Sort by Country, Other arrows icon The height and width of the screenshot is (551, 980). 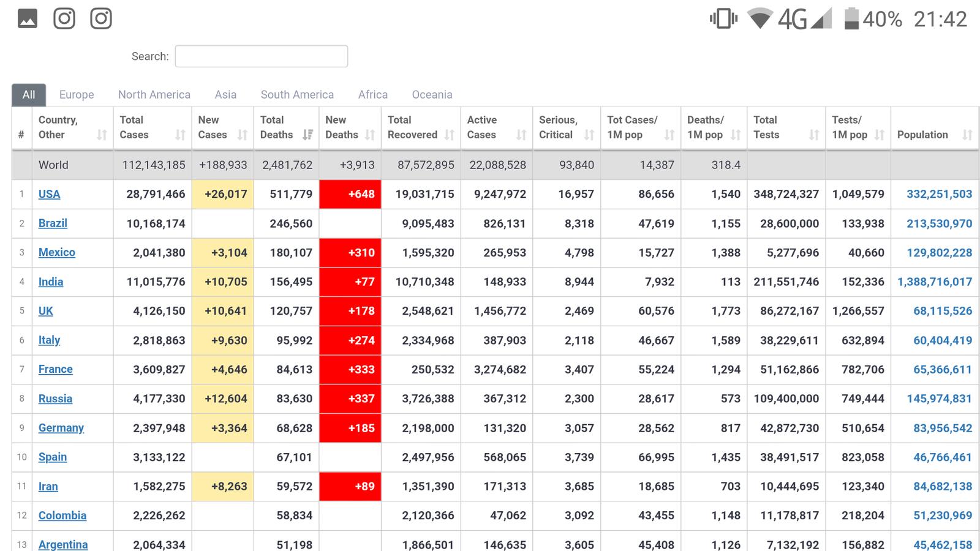coord(102,135)
